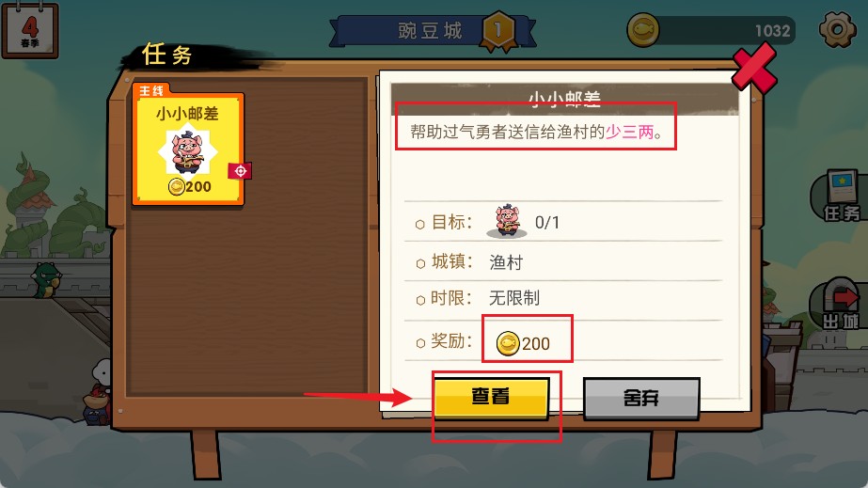Open the settings gear icon
This screenshot has height=488, width=868.
tap(837, 29)
